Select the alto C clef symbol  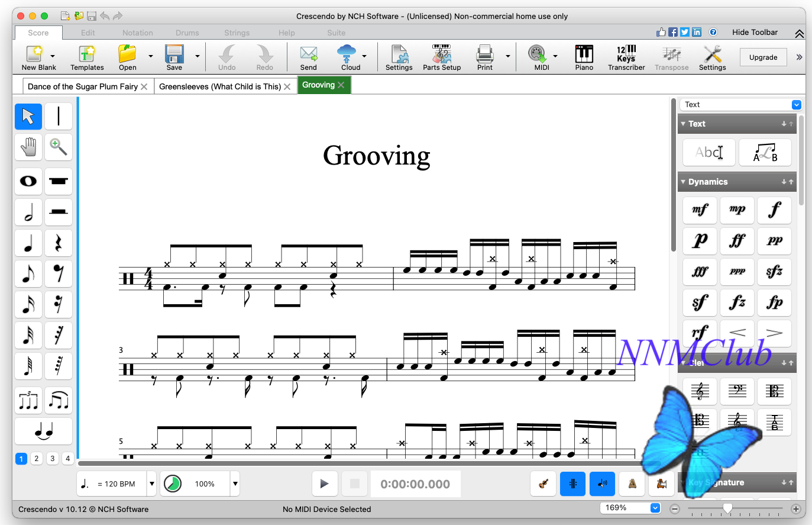pyautogui.click(x=775, y=391)
